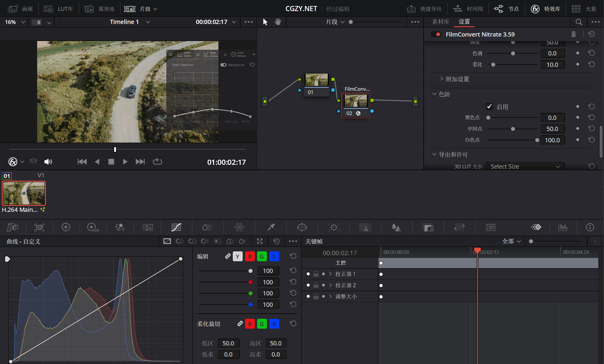Toggle the 启用 checkbox under 色阶
The height and width of the screenshot is (364, 604).
pos(489,106)
